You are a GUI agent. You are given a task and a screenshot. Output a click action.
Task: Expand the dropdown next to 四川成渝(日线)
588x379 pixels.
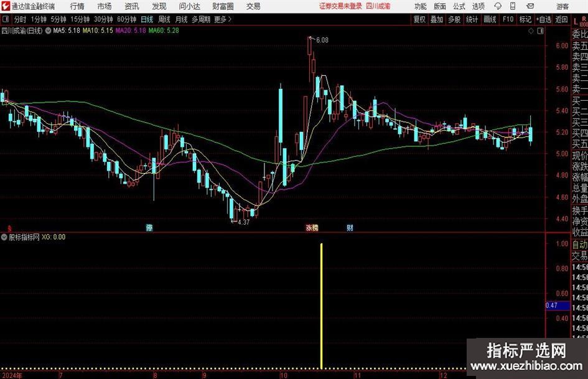point(48,30)
